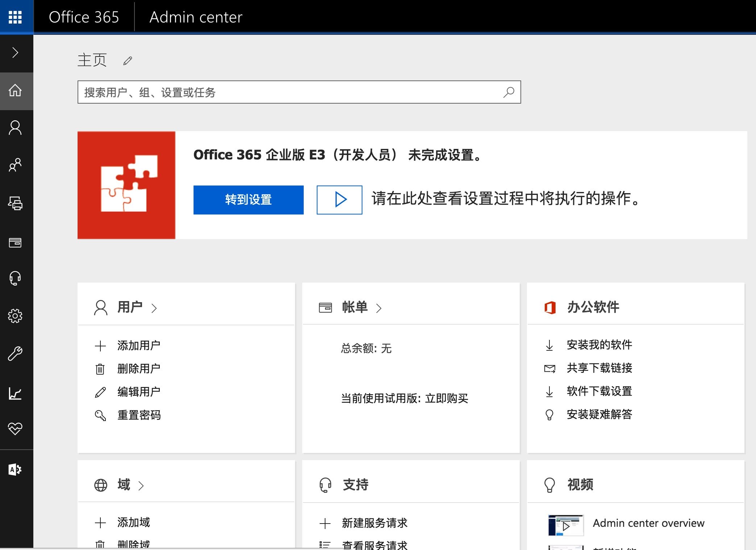
Task: Click download arrow beside 软件下载设置
Action: tap(549, 392)
